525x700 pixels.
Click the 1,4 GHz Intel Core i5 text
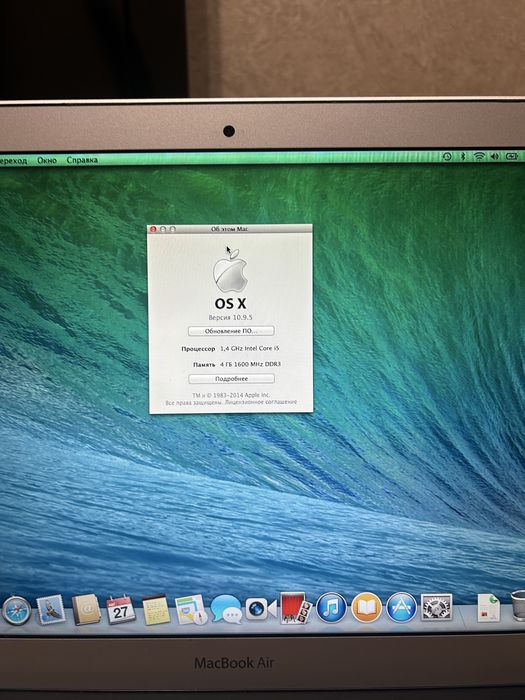point(250,348)
